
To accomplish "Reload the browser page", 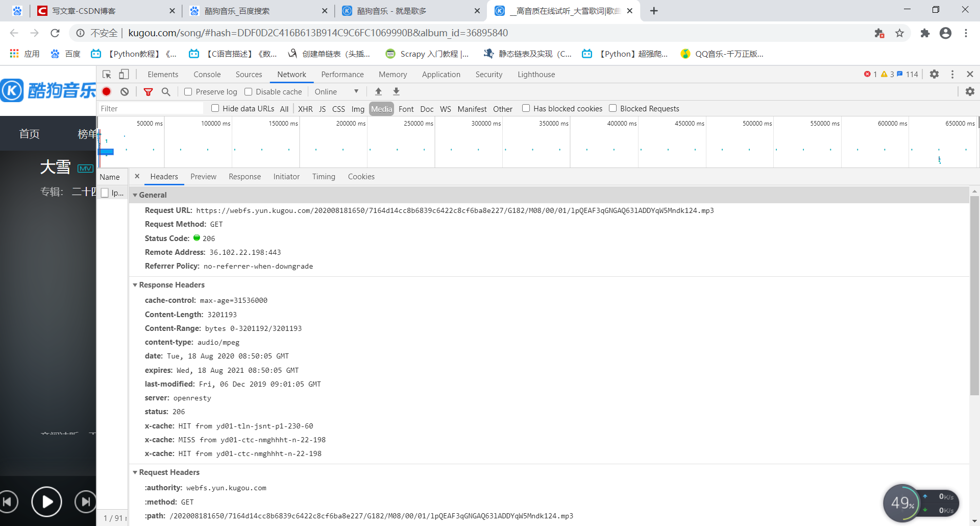I will point(55,33).
